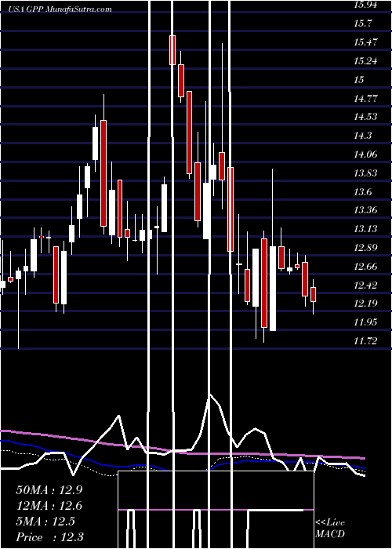392x549 pixels.
Task: Select the 13.13 price axis label
Action: click(366, 229)
